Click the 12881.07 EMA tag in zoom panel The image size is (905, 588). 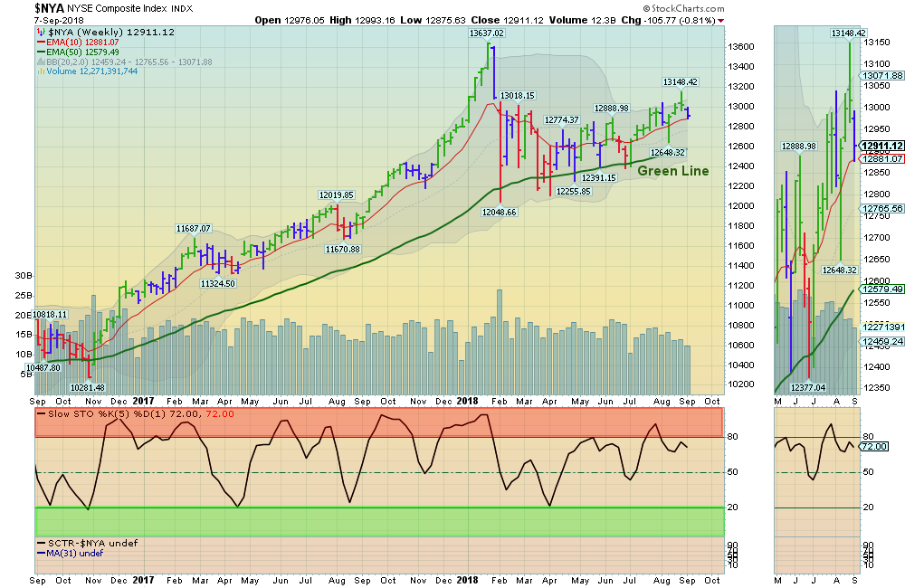coord(881,158)
